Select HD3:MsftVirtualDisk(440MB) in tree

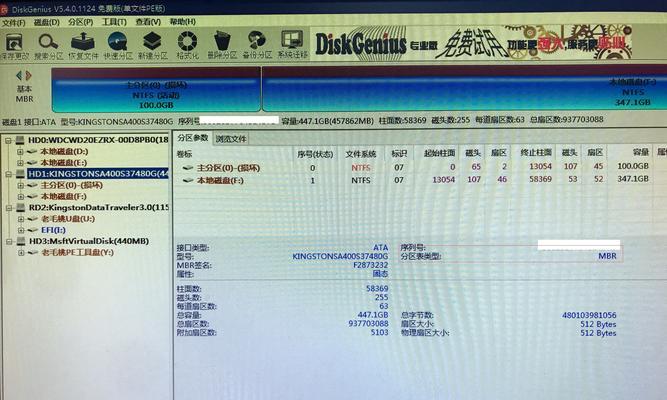(x=89, y=241)
